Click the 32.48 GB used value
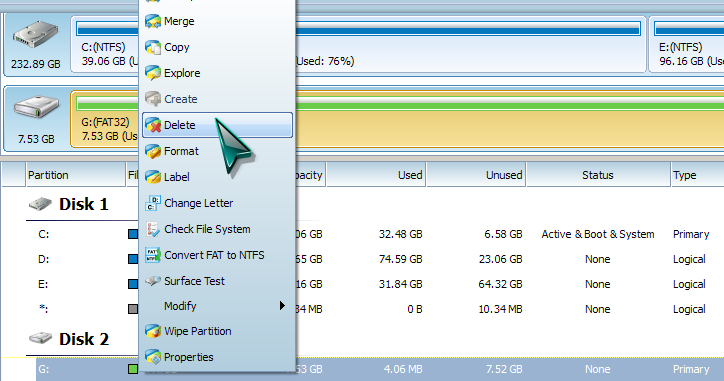This screenshot has height=381, width=724. point(400,234)
